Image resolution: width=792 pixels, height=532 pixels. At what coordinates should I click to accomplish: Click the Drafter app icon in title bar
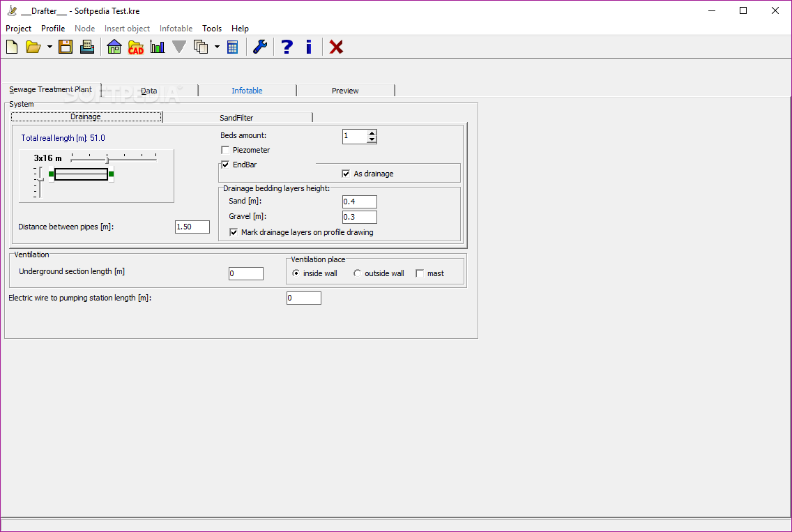tap(12, 10)
